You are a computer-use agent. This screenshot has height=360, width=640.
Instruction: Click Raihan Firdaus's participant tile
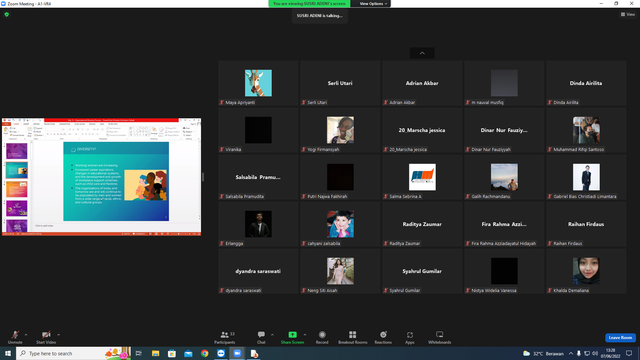[x=586, y=224]
